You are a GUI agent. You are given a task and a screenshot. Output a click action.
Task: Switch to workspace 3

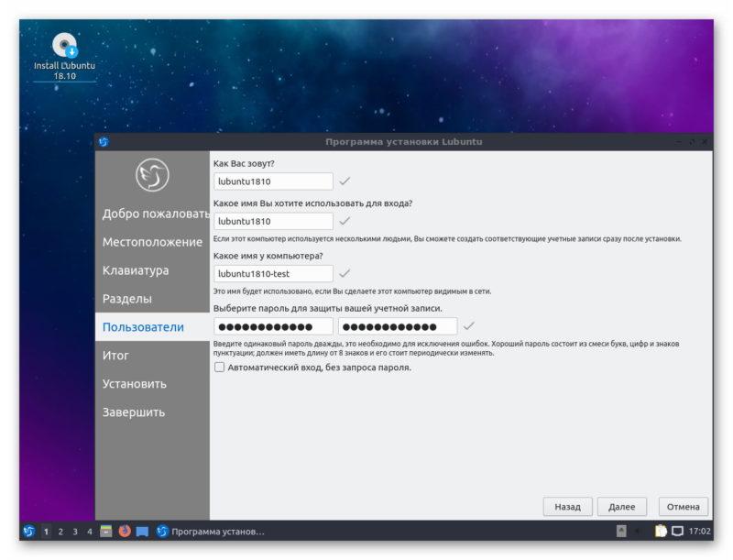pyautogui.click(x=75, y=532)
